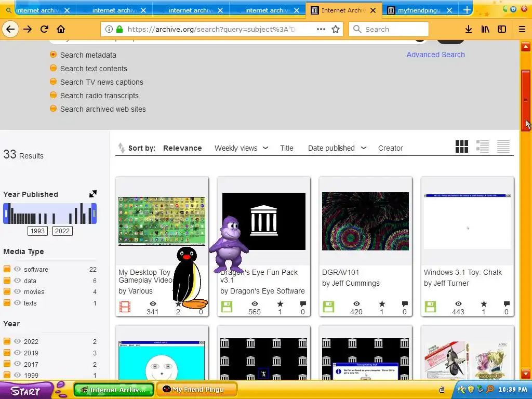This screenshot has width=532, height=399.
Task: Show only texts with eye toggle
Action: [17, 303]
